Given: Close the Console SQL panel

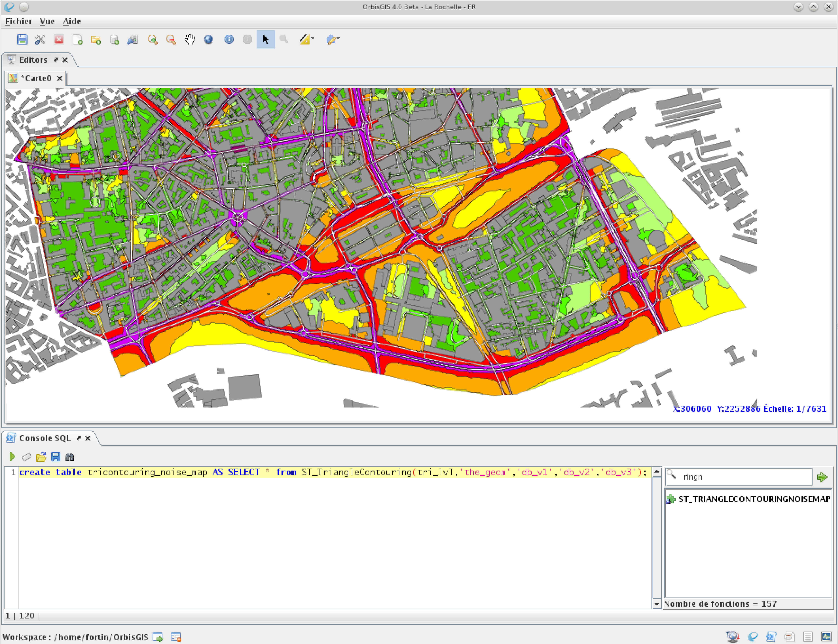Looking at the screenshot, I should tap(88, 438).
